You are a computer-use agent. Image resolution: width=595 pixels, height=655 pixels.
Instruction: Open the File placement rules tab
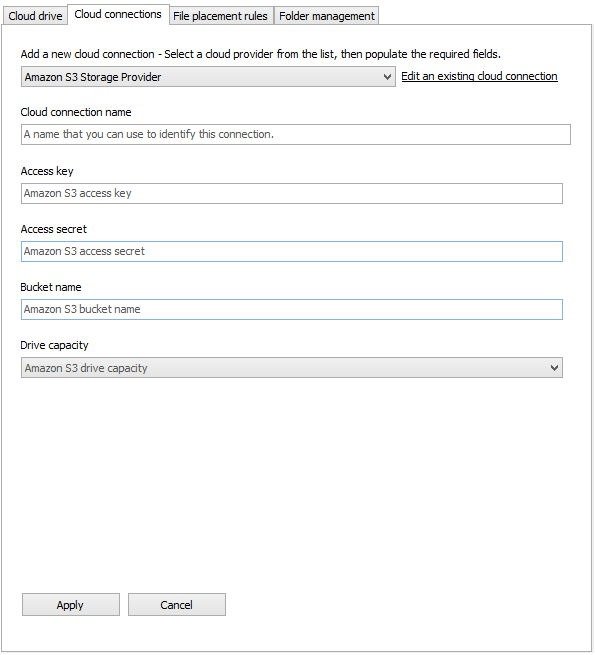220,16
